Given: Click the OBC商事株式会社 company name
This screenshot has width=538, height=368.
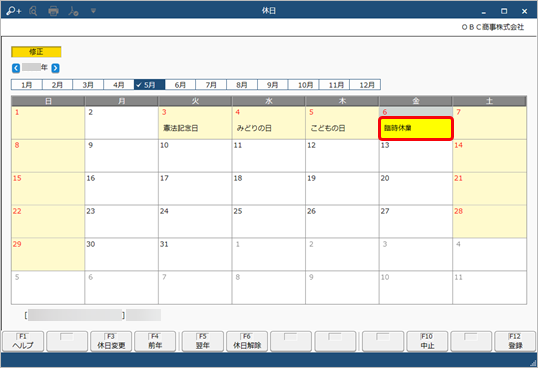Looking at the screenshot, I should (493, 27).
